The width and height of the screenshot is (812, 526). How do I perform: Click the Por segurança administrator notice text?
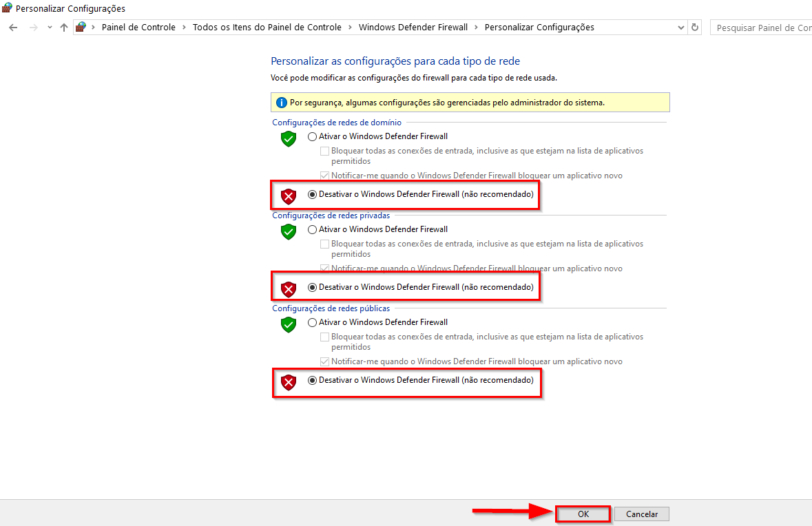point(447,103)
